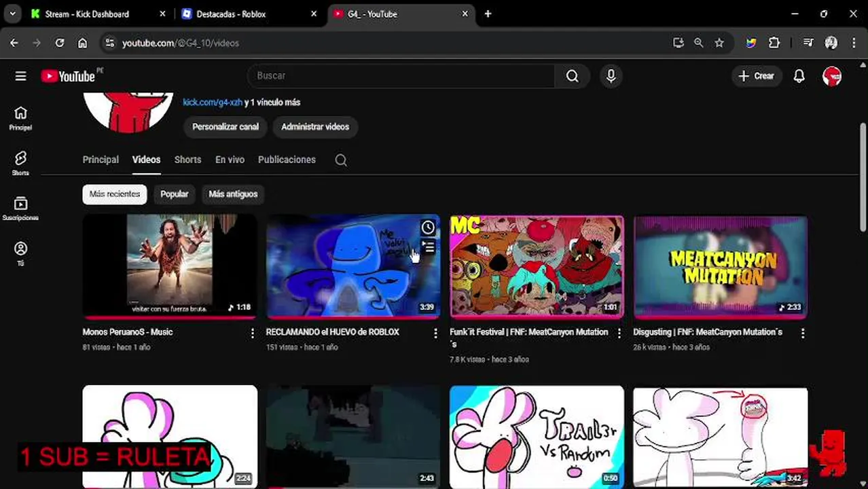Open the browser extensions puzzle icon
Image resolution: width=868 pixels, height=489 pixels.
pos(774,43)
